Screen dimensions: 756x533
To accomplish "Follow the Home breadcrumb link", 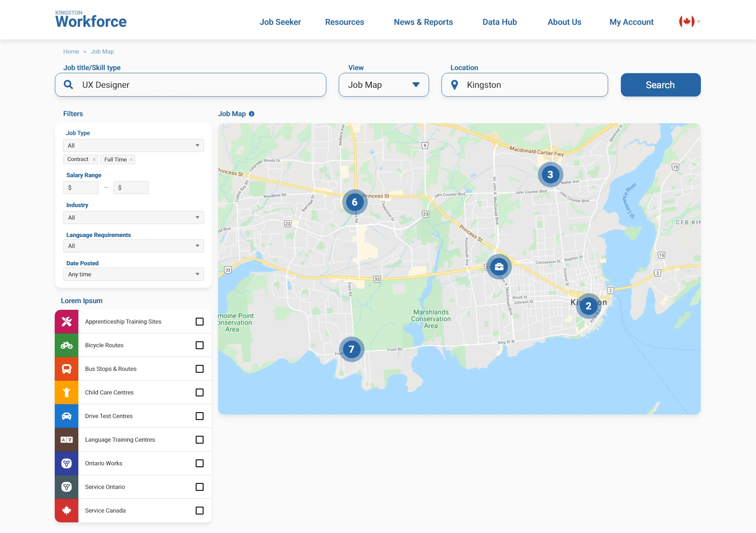I will (x=71, y=52).
